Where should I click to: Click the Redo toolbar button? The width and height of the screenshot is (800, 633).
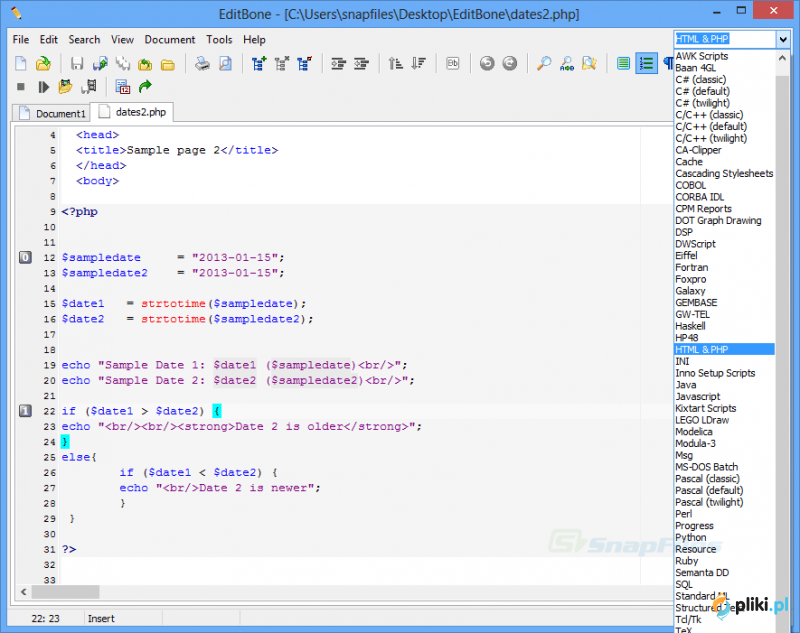click(510, 64)
